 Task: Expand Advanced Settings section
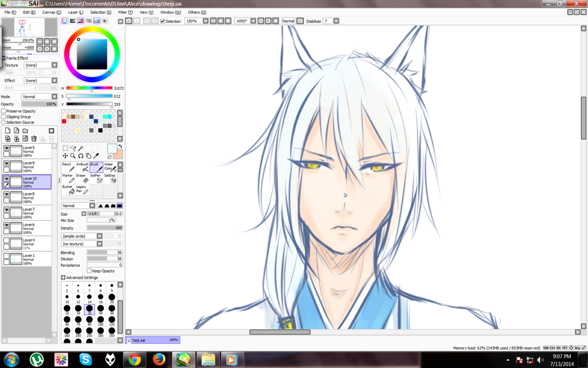[63, 278]
